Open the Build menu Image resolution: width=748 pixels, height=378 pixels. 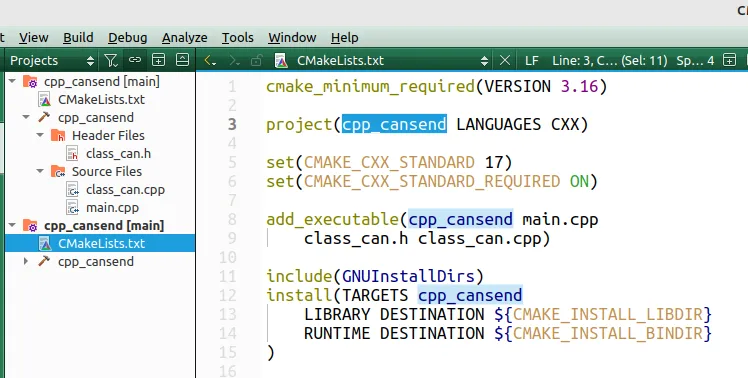coord(78,37)
